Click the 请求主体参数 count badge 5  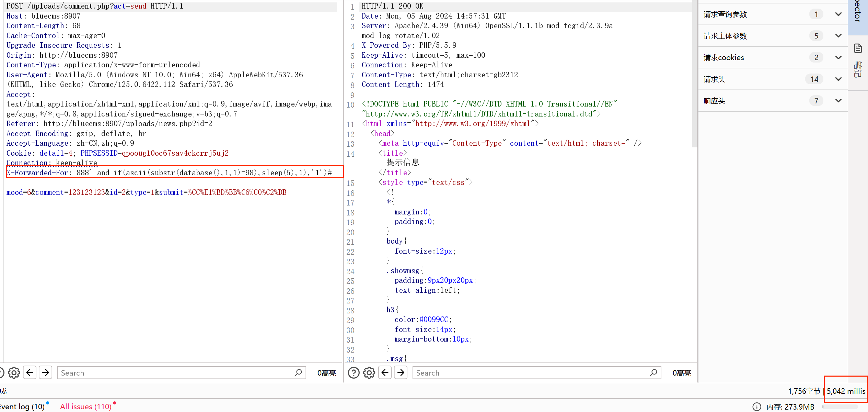point(816,36)
